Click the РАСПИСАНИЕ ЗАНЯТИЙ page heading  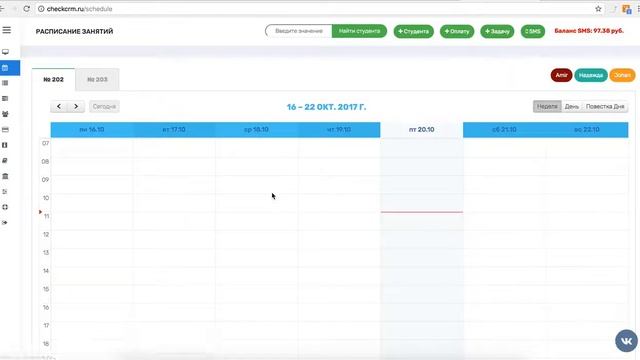(x=74, y=31)
